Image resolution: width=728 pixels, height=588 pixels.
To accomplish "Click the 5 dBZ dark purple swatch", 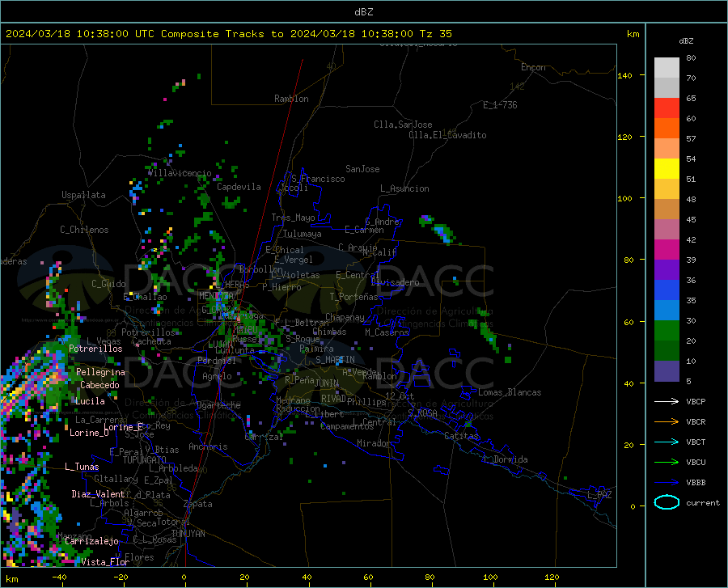I will click(667, 371).
